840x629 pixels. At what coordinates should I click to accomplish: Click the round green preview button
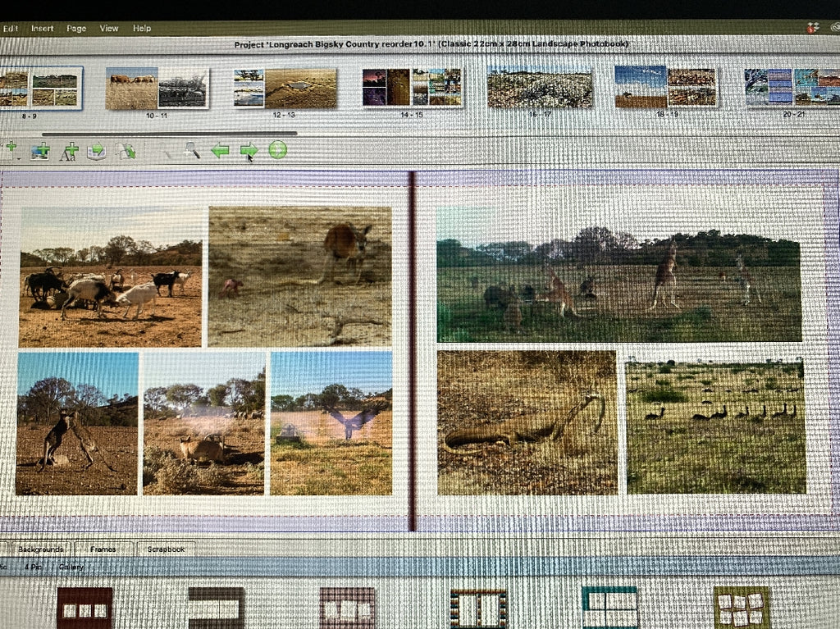click(278, 151)
